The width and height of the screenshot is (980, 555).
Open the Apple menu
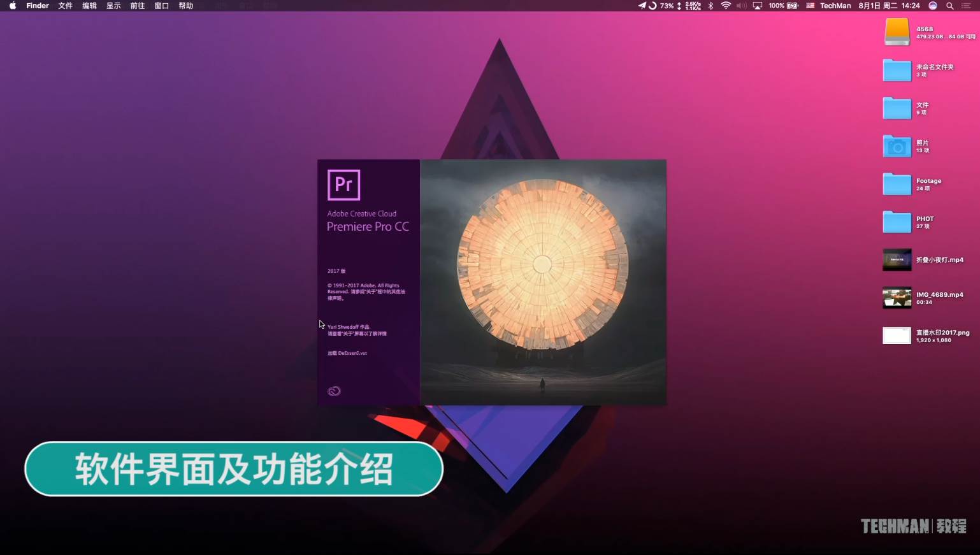pyautogui.click(x=12, y=6)
